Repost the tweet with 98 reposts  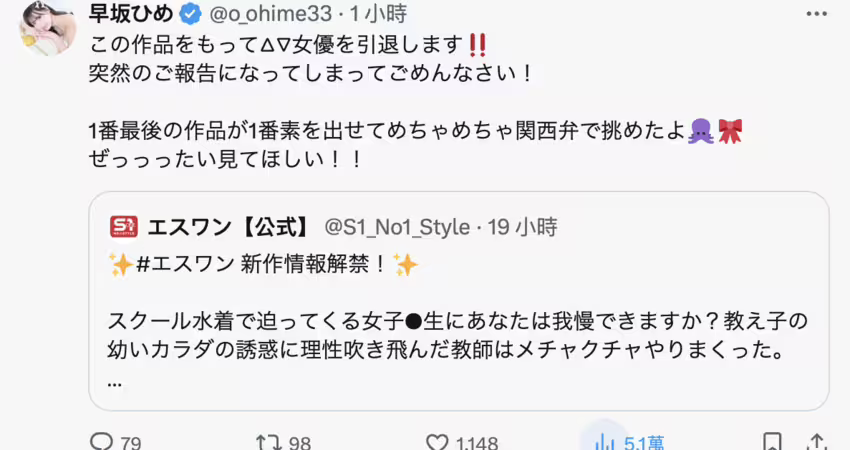[269, 441]
